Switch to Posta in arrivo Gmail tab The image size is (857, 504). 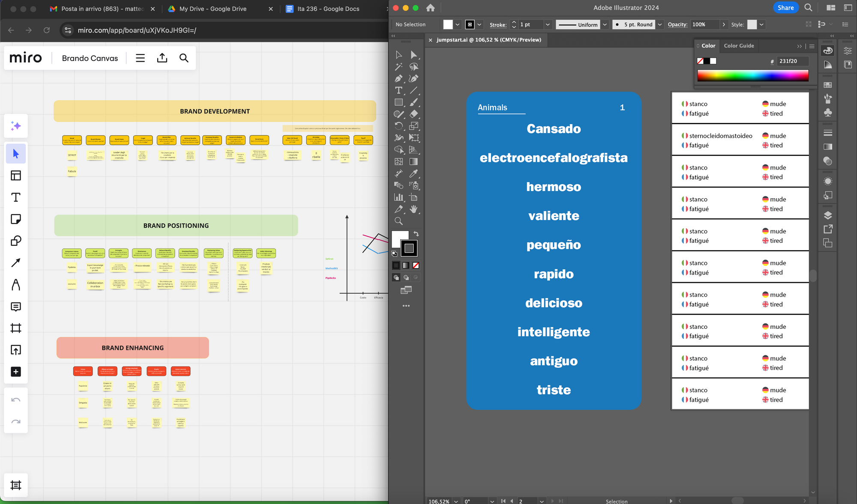[102, 9]
